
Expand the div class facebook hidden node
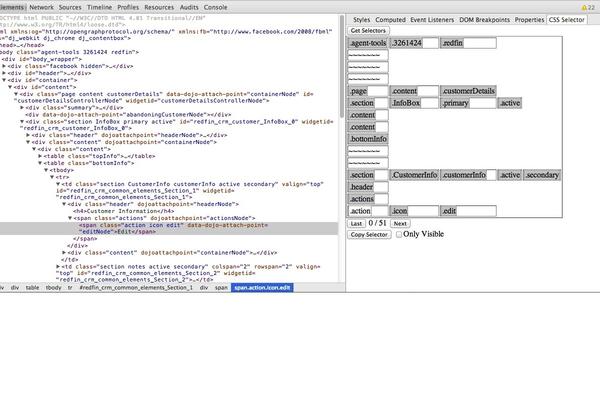pos(4,66)
